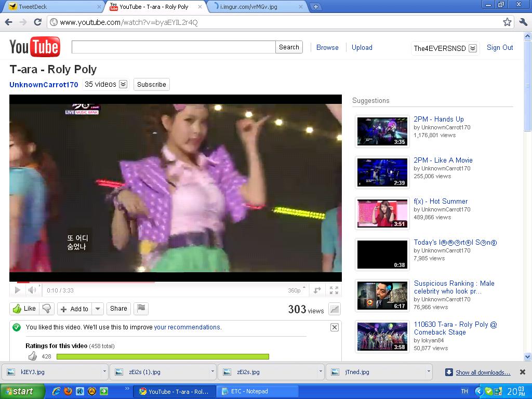Click the browser back arrow
The image size is (532, 399).
9,22
